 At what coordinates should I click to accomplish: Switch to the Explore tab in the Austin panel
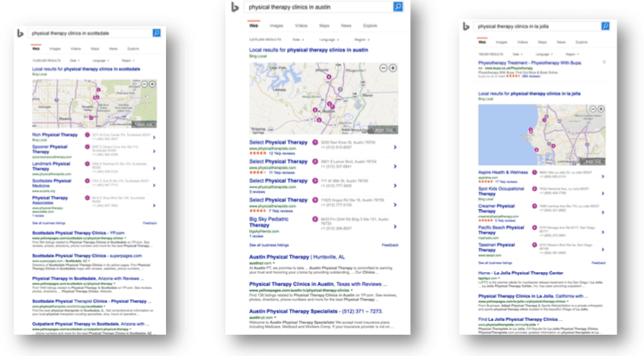pyautogui.click(x=370, y=26)
